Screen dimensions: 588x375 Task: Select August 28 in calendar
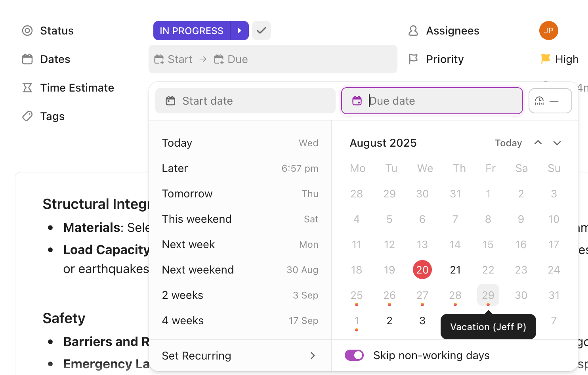coord(455,295)
